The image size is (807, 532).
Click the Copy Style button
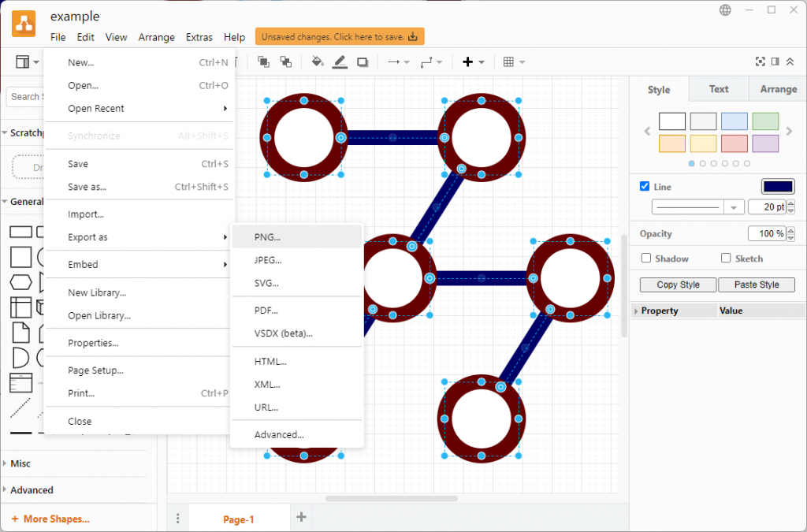coord(678,285)
